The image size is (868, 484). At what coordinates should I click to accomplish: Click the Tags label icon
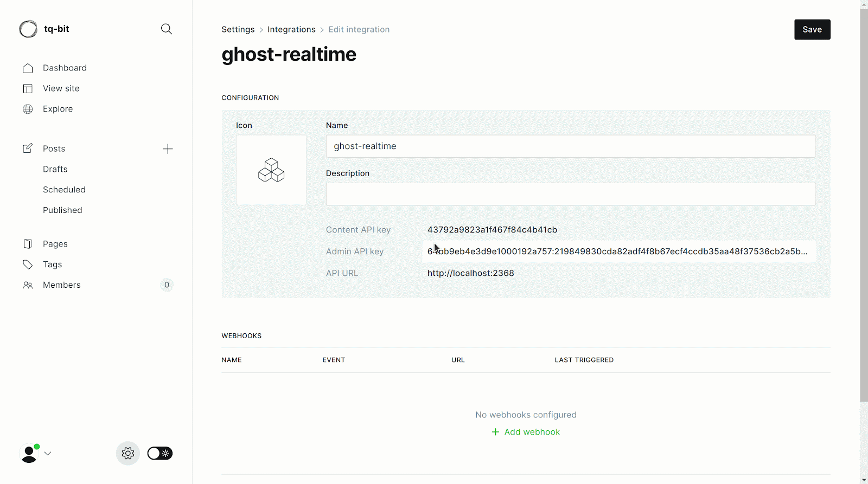[28, 264]
